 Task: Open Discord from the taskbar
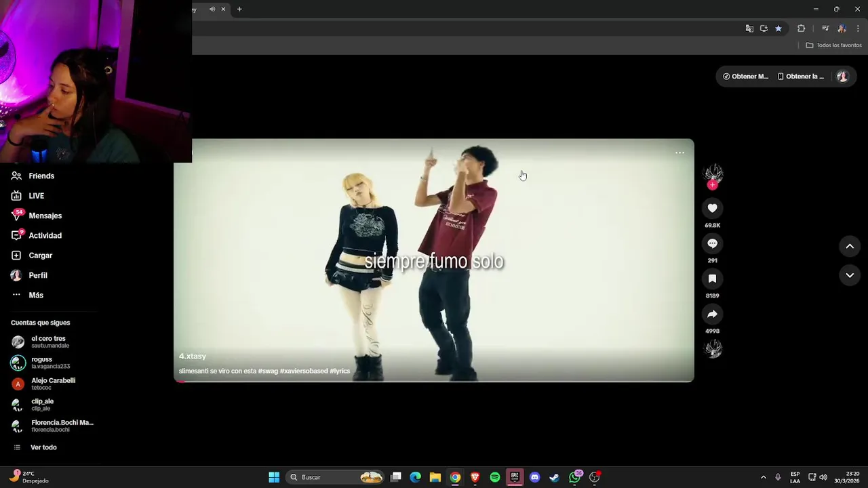pos(534,477)
